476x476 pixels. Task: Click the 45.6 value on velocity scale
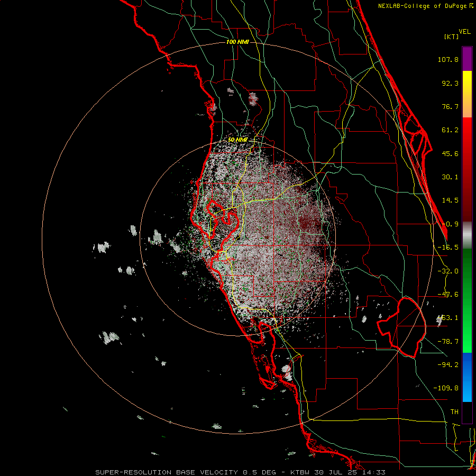(450, 153)
